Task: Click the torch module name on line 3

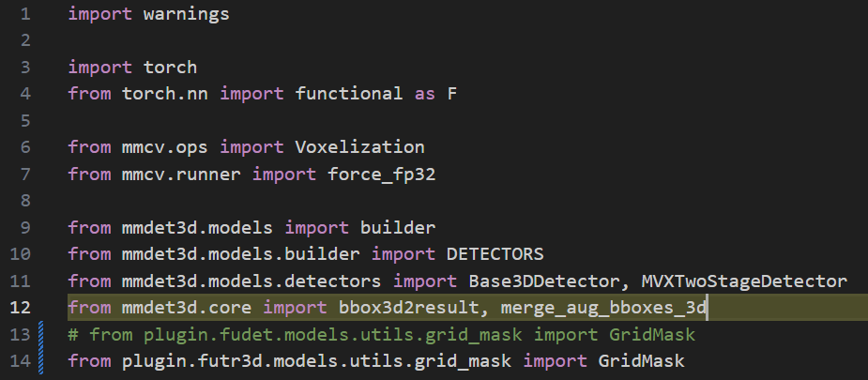Action: (170, 68)
